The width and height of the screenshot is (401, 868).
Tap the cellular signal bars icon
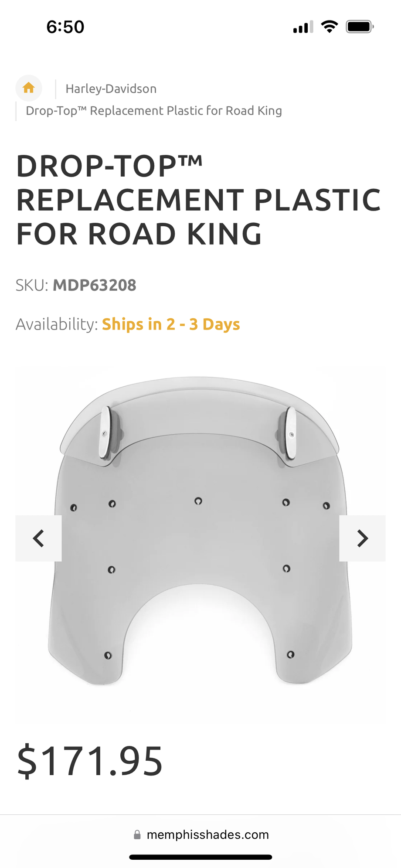coord(303,27)
